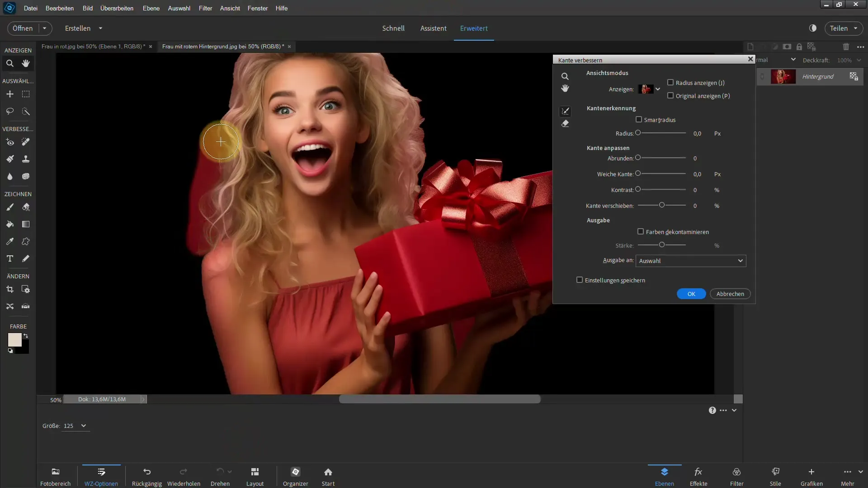868x488 pixels.
Task: Click the Radius slider handle
Action: pos(638,133)
